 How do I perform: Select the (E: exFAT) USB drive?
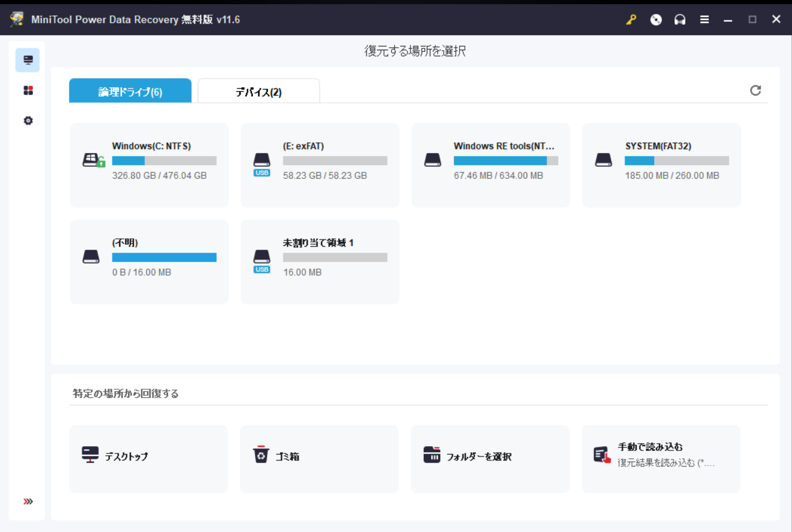pos(320,165)
